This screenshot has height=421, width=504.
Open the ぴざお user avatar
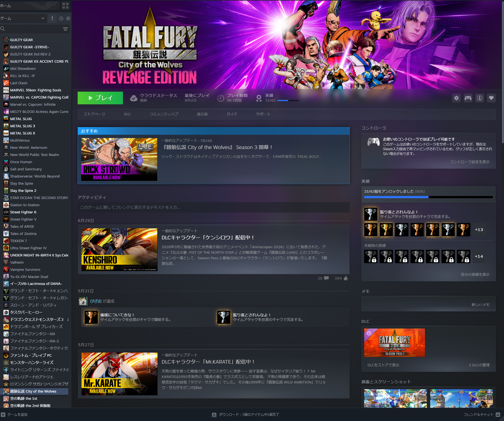[x=82, y=301]
